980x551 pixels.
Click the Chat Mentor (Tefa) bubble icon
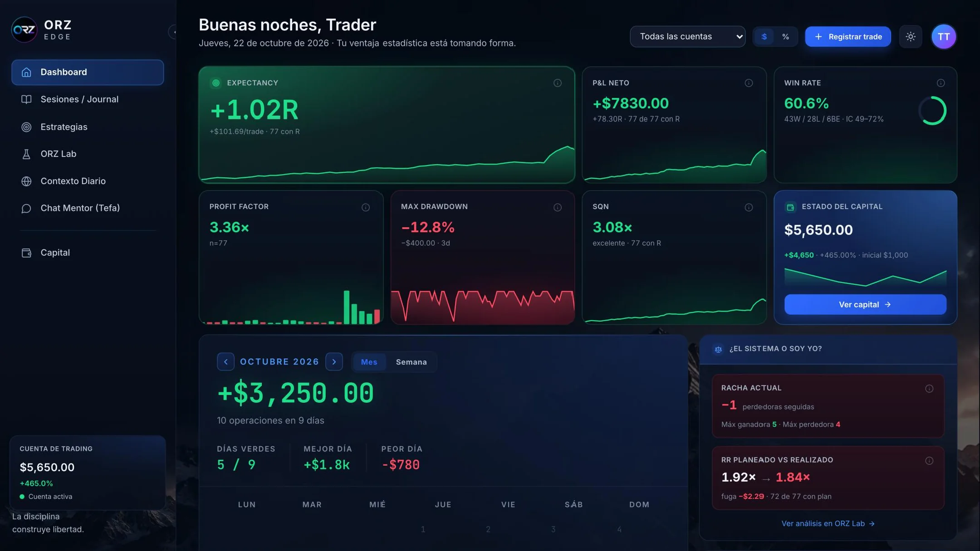click(26, 208)
